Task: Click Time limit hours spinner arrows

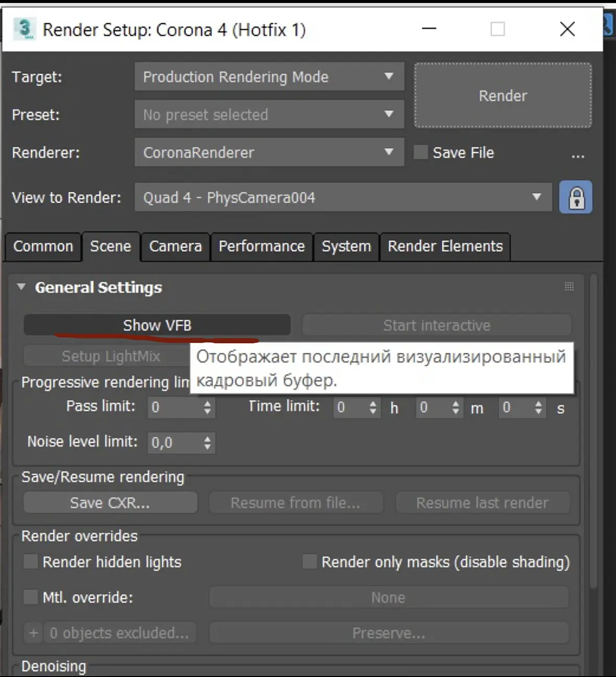Action: (373, 407)
